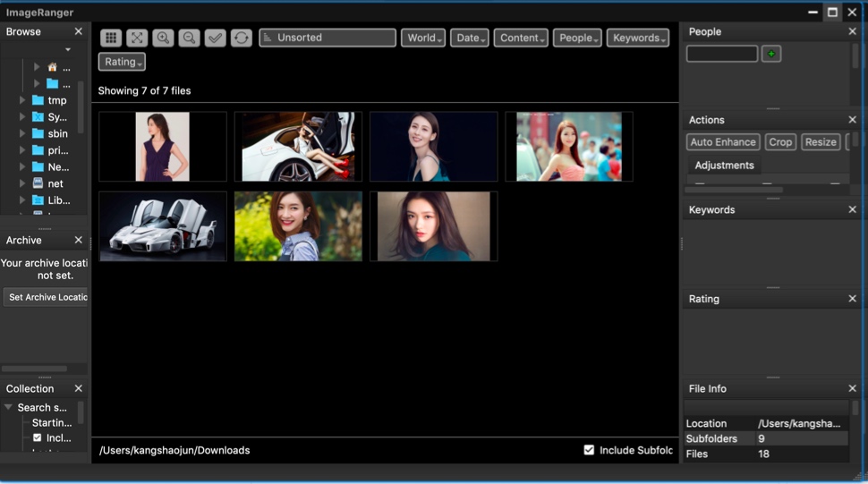Screen dimensions: 868x484
Task: Click the People name input field
Action: (x=722, y=54)
